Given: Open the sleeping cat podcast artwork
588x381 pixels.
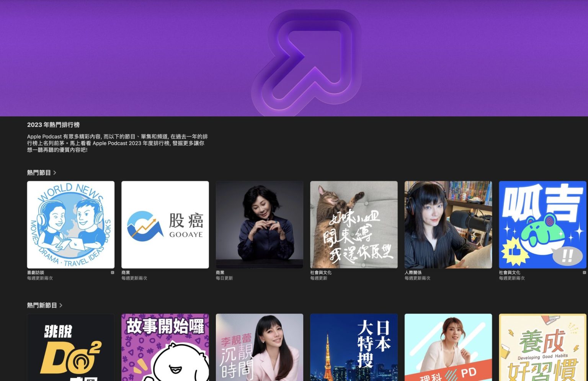Looking at the screenshot, I should 354,225.
